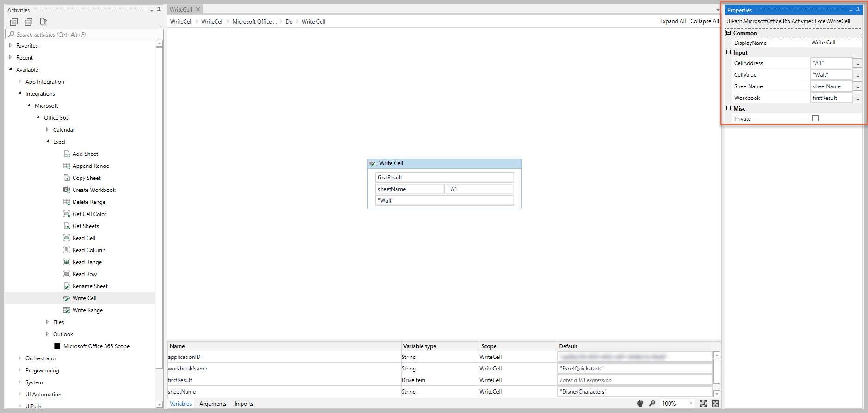Edit the workbookName default value "ExcelQuickstarts"
The width and height of the screenshot is (868, 413).
634,369
